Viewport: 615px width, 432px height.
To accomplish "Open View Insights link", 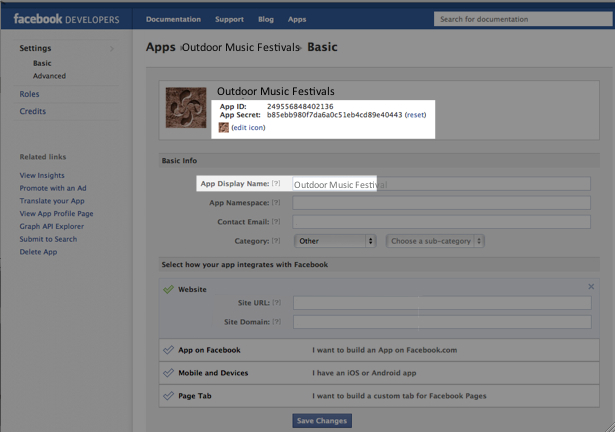I will pos(42,175).
